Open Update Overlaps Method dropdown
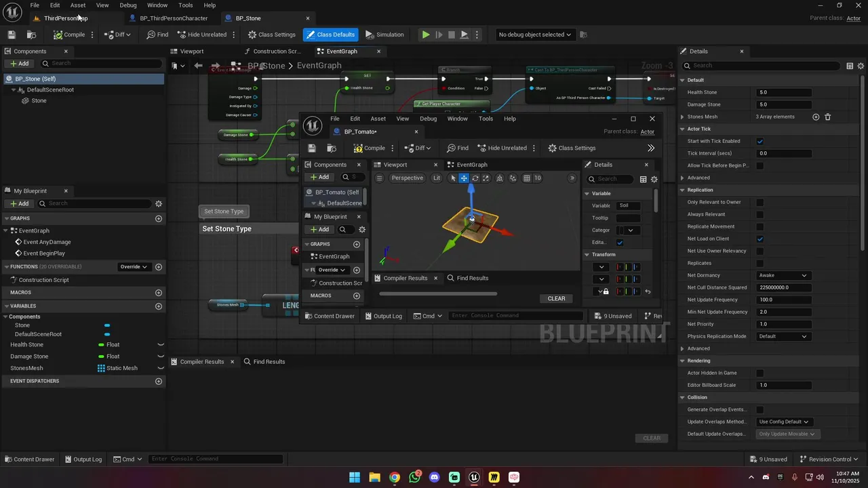This screenshot has height=488, width=868. pos(785,422)
